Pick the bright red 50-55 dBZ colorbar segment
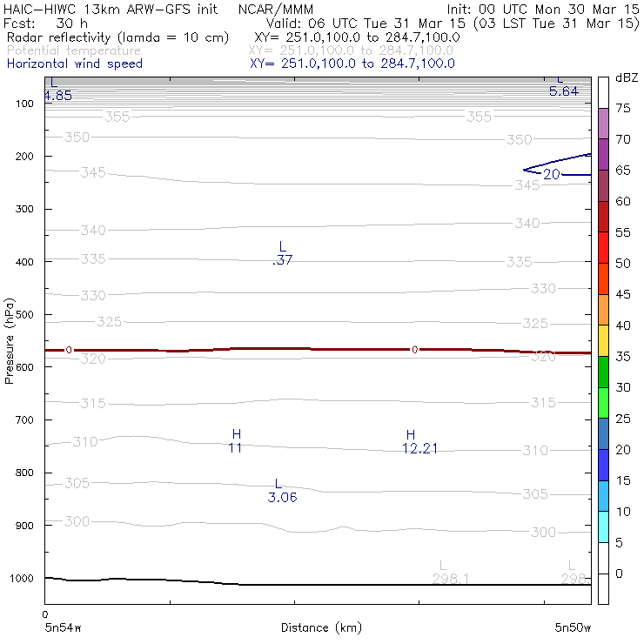 pyautogui.click(x=603, y=248)
